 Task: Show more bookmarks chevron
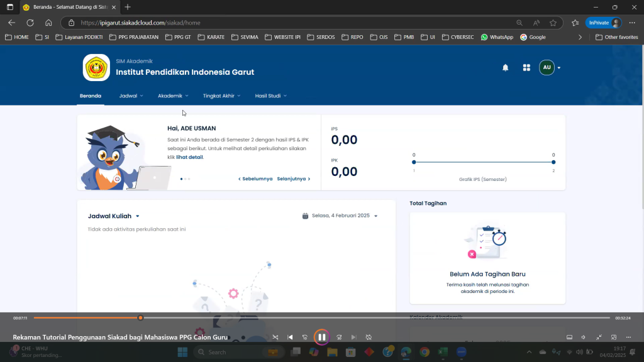[580, 37]
